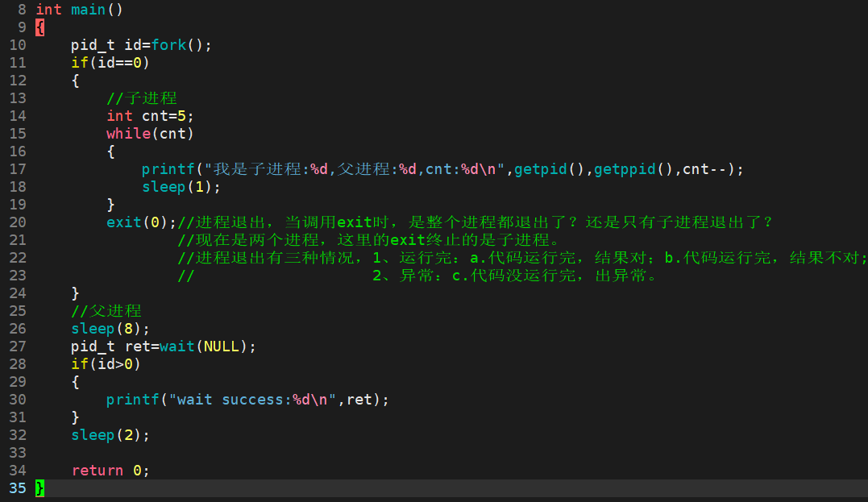The image size is (868, 502).
Task: Click line number 33 of the empty line
Action: (17, 453)
